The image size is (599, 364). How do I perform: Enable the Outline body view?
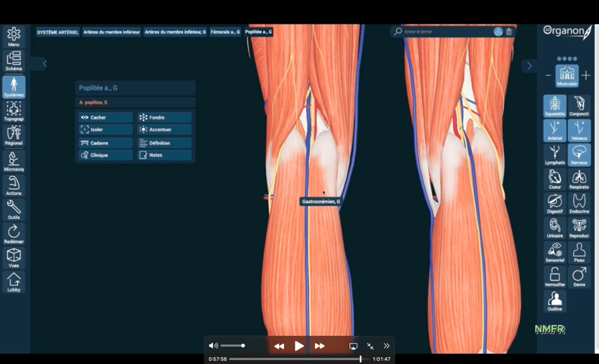pyautogui.click(x=555, y=302)
